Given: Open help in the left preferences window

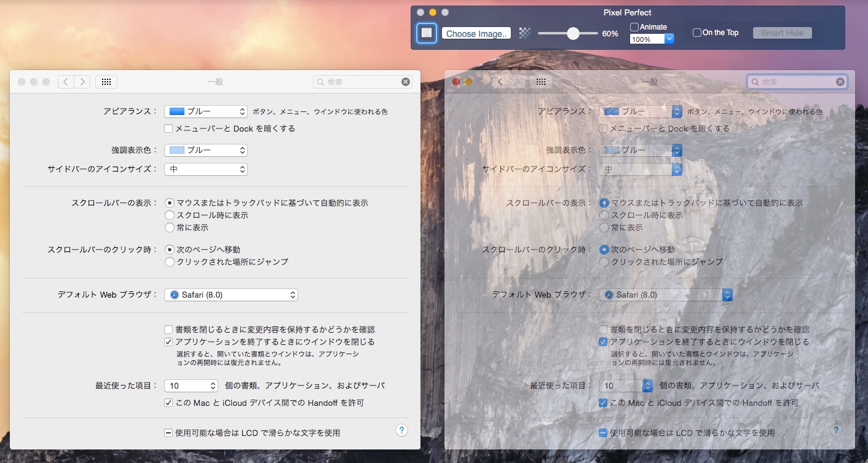Looking at the screenshot, I should (x=401, y=430).
